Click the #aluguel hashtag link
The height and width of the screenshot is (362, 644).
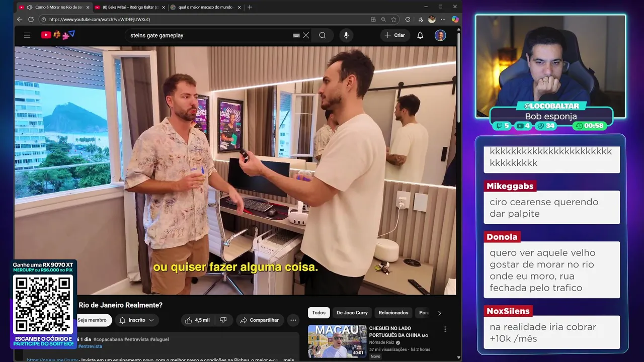point(159,339)
